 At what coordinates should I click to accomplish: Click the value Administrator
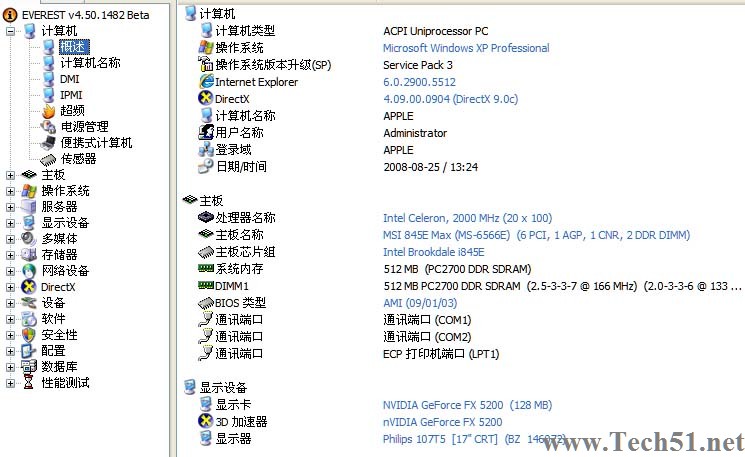[x=415, y=133]
